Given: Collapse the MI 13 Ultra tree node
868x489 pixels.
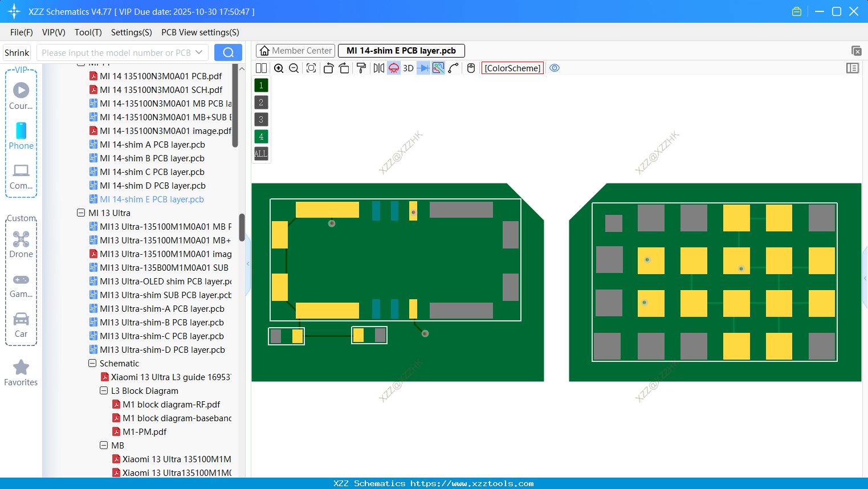Looking at the screenshot, I should pos(80,213).
